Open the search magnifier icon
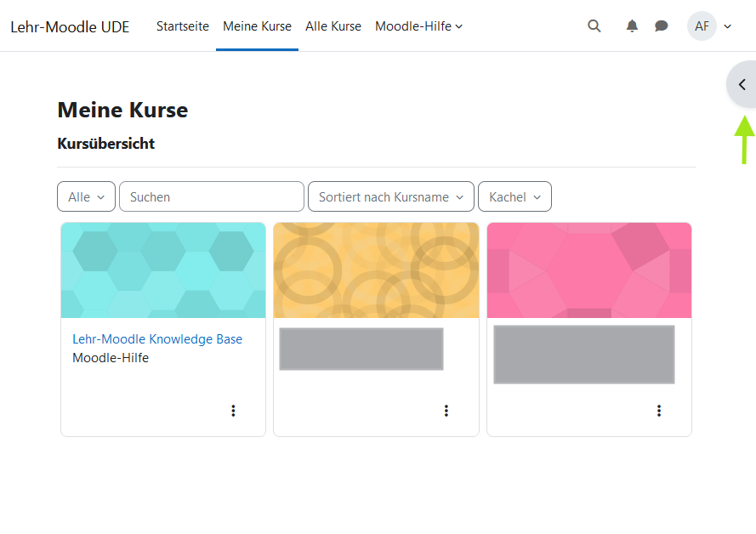Screen dimensions: 756x534 tap(594, 26)
